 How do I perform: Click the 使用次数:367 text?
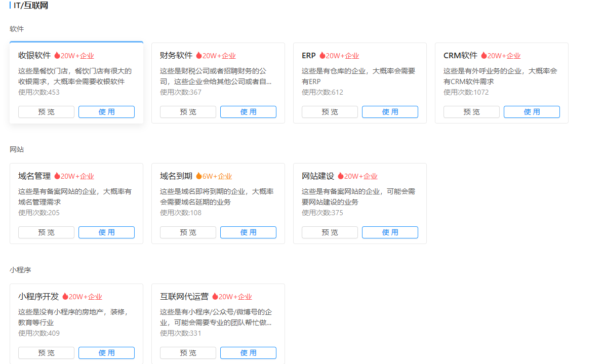pyautogui.click(x=181, y=92)
